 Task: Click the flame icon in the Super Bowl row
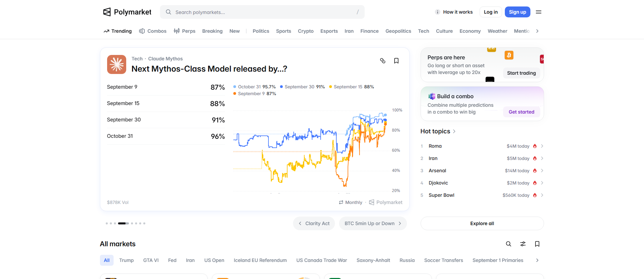tap(535, 195)
